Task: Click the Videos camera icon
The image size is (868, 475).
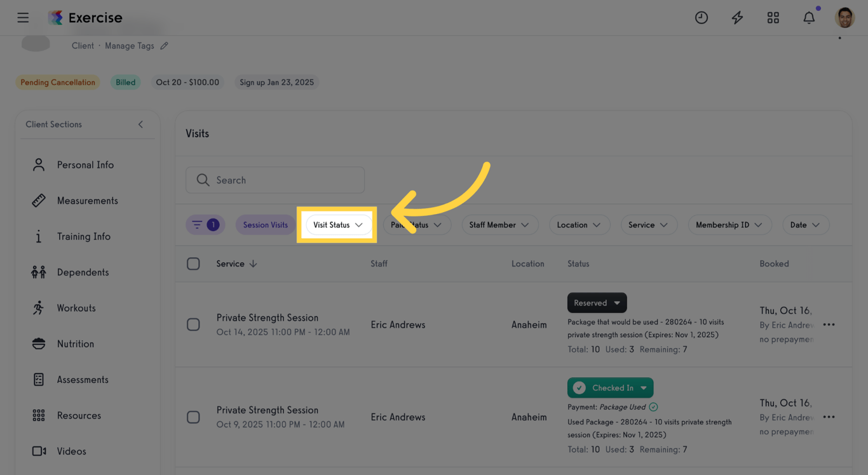Action: click(x=39, y=451)
